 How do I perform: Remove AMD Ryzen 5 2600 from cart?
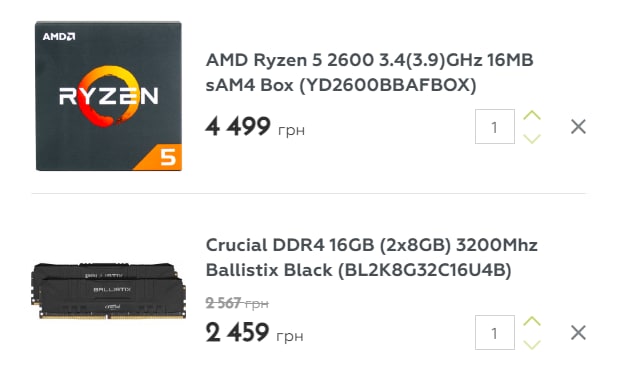coord(578,127)
